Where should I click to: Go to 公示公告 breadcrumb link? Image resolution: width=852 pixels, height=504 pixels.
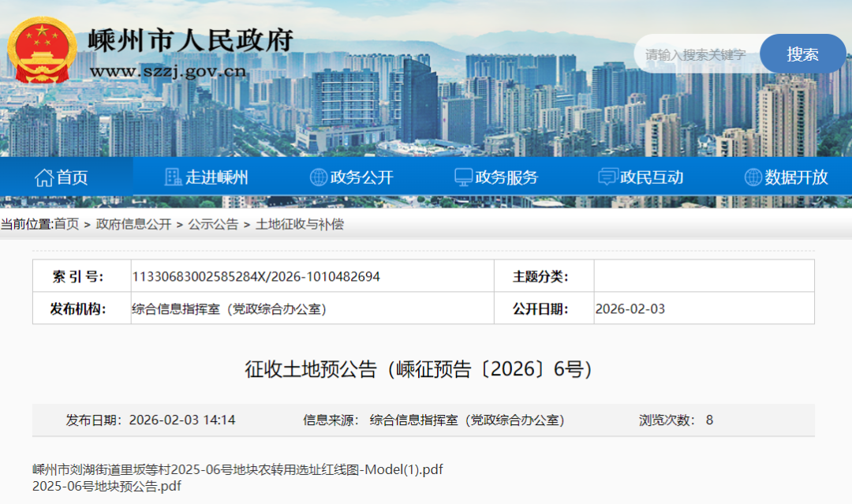click(213, 224)
